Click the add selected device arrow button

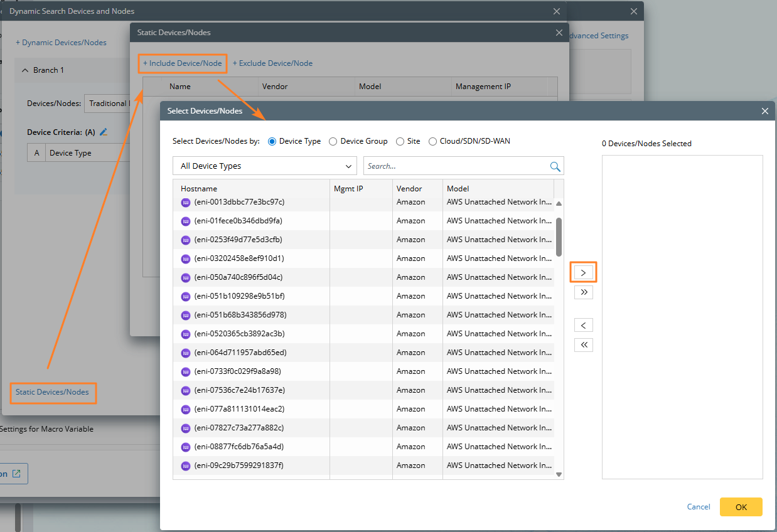(x=583, y=273)
